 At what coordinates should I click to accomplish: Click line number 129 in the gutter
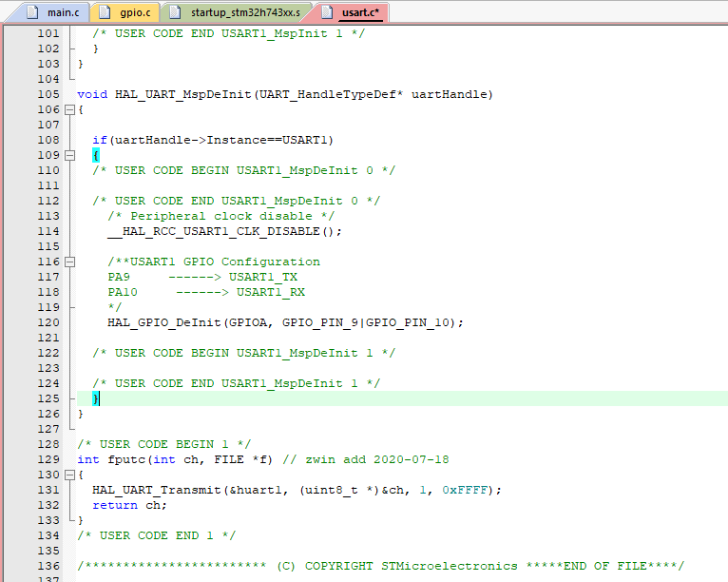pyautogui.click(x=48, y=459)
